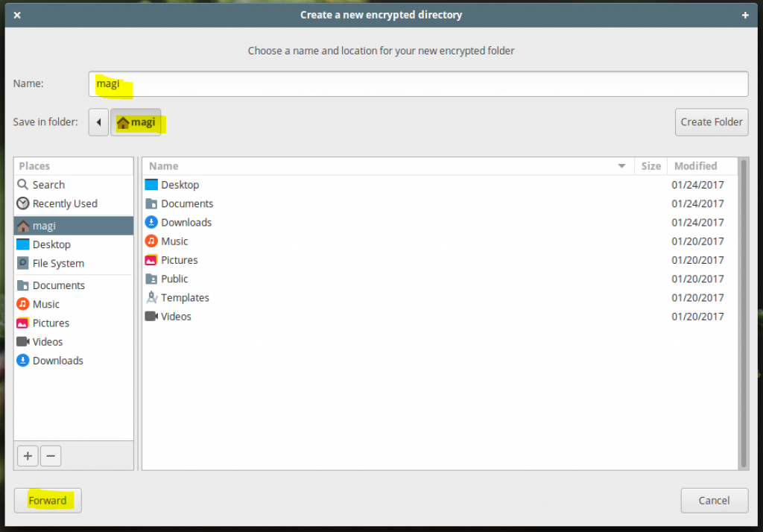This screenshot has width=763, height=532.
Task: Click the home icon on the magi breadcrumb button
Action: tap(125, 121)
